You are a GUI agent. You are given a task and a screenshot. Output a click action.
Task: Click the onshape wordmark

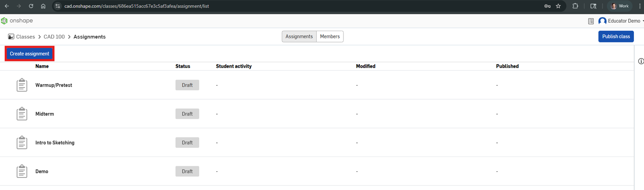pyautogui.click(x=21, y=21)
